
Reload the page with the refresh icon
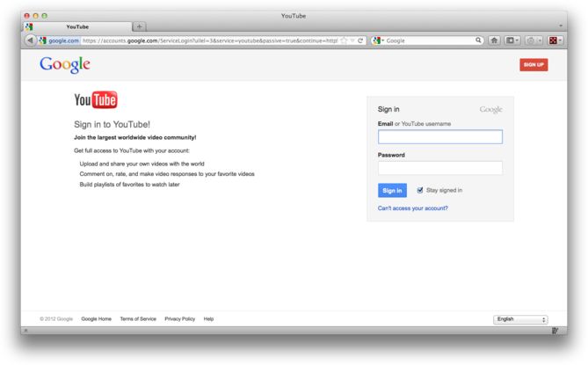(360, 40)
